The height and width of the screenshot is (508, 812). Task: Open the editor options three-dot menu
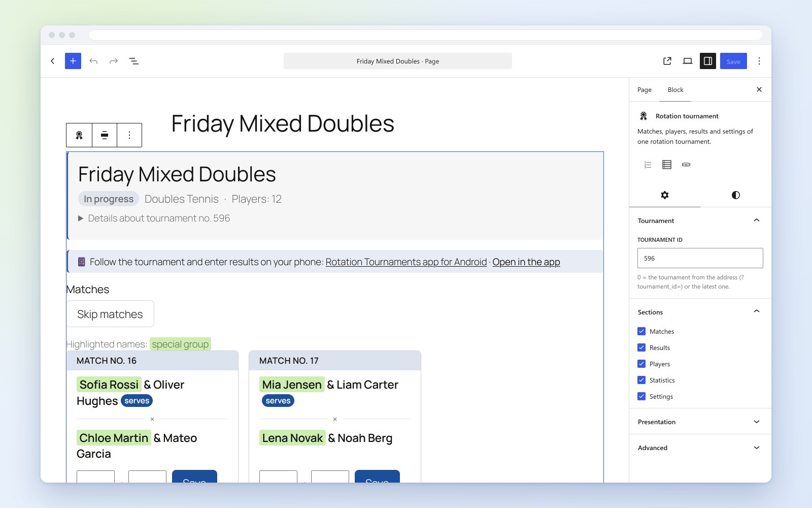click(759, 61)
